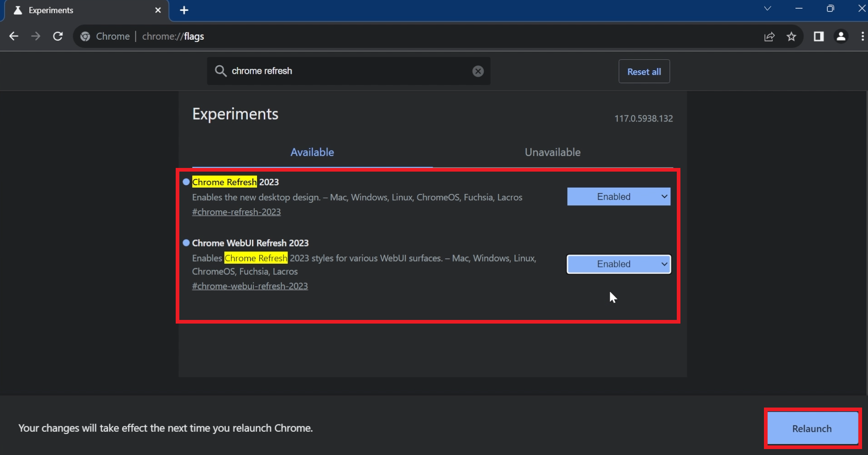868x455 pixels.
Task: Click the Relaunch button
Action: [812, 428]
